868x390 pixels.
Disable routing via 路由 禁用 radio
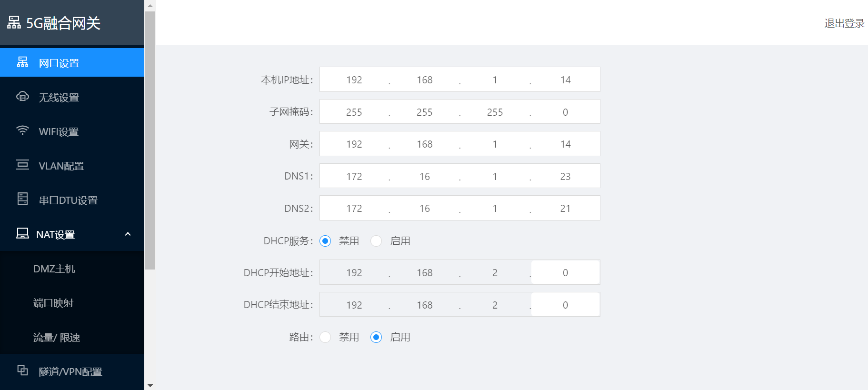click(325, 337)
